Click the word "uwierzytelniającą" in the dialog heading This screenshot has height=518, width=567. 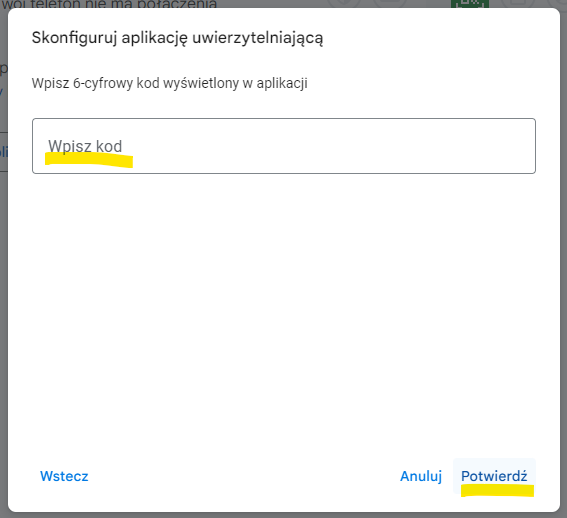(x=257, y=38)
